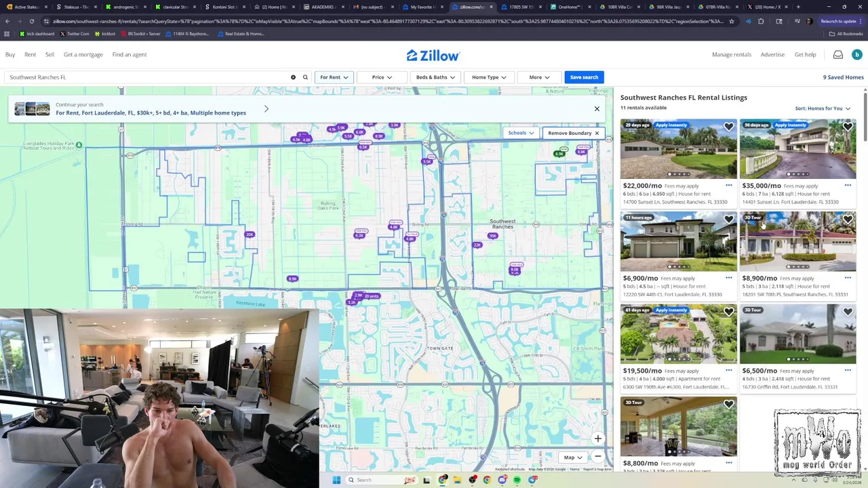
Task: Open Discord from the taskbar
Action: pyautogui.click(x=502, y=480)
